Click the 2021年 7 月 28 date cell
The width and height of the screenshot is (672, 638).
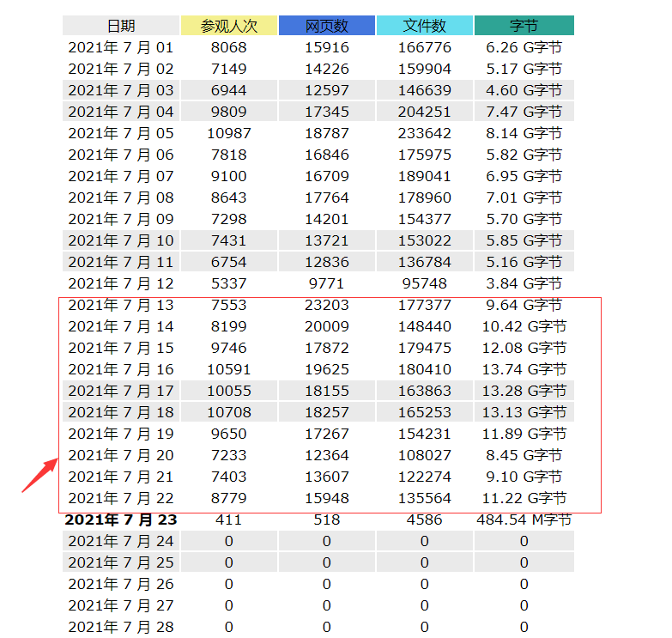[121, 627]
